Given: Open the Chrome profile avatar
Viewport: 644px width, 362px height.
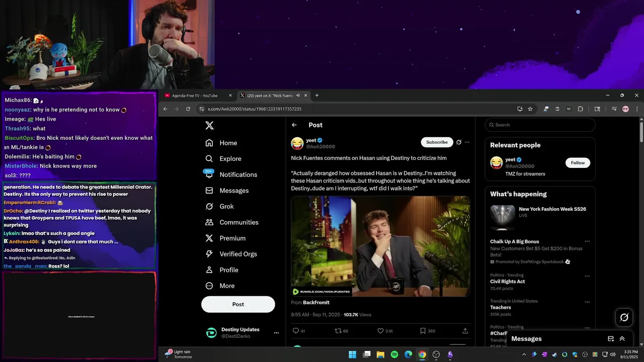Looking at the screenshot, I should tap(625, 109).
